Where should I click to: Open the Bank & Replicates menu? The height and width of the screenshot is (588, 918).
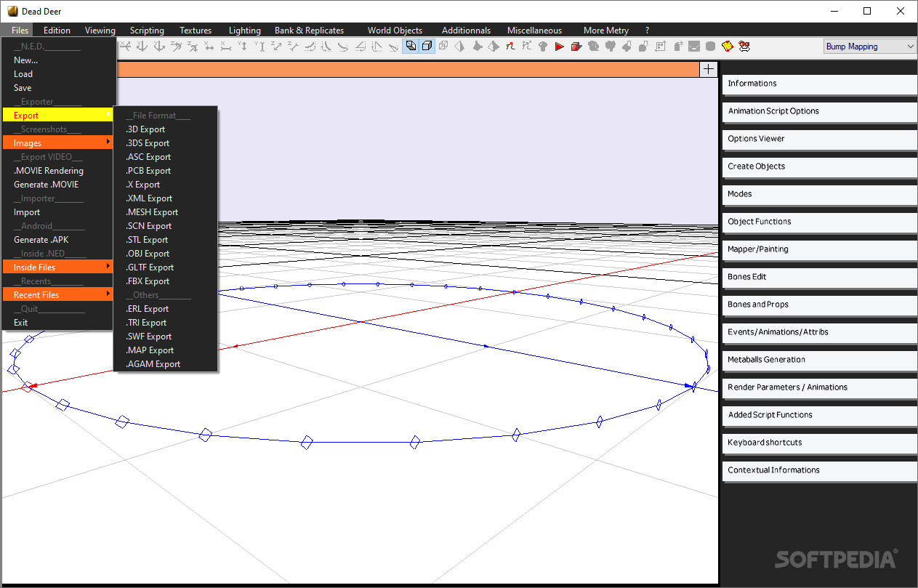coord(309,30)
